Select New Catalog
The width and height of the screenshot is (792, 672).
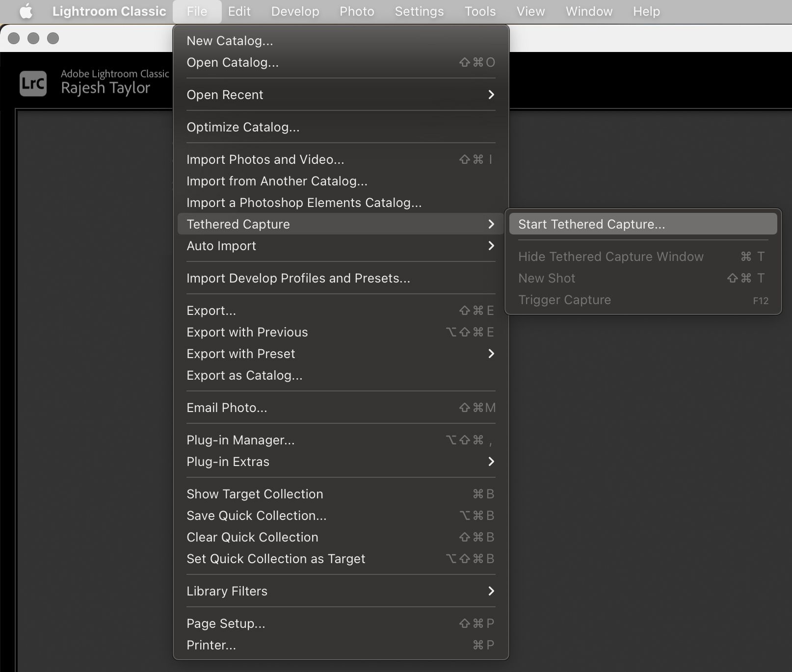(230, 41)
